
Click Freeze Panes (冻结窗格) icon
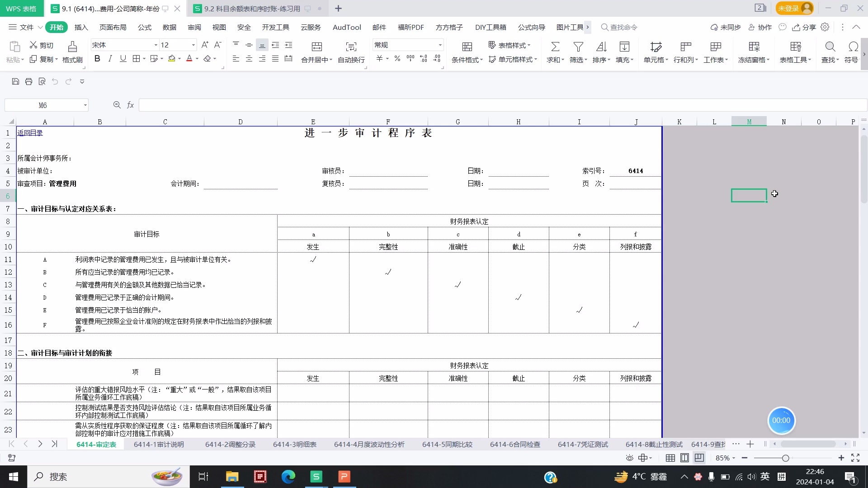click(x=754, y=47)
